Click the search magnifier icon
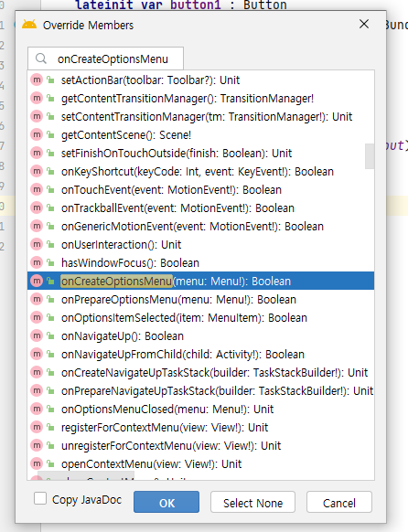408x532 pixels. pyautogui.click(x=41, y=59)
